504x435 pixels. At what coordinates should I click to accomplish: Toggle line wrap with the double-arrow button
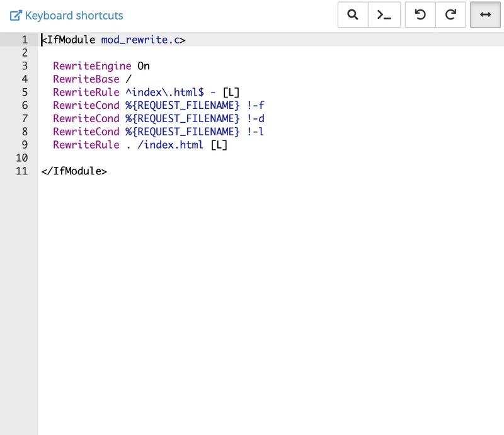point(485,14)
